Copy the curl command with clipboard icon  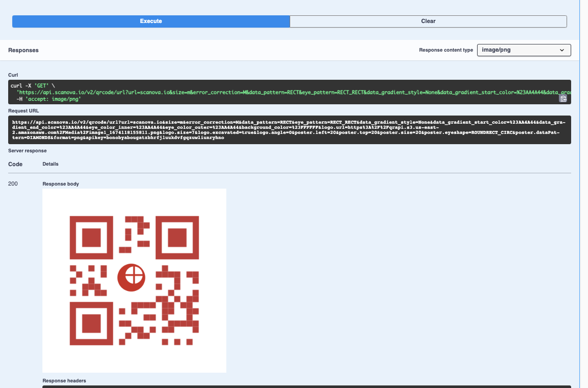[563, 99]
